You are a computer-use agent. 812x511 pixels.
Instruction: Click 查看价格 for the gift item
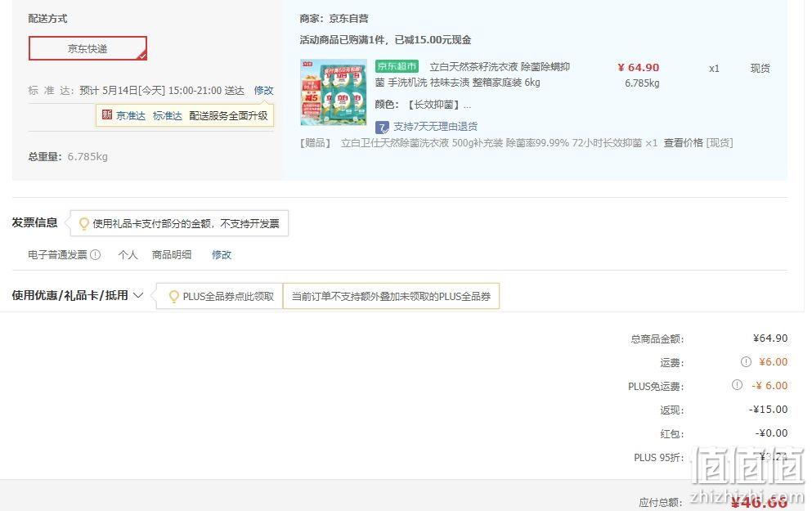pos(683,143)
